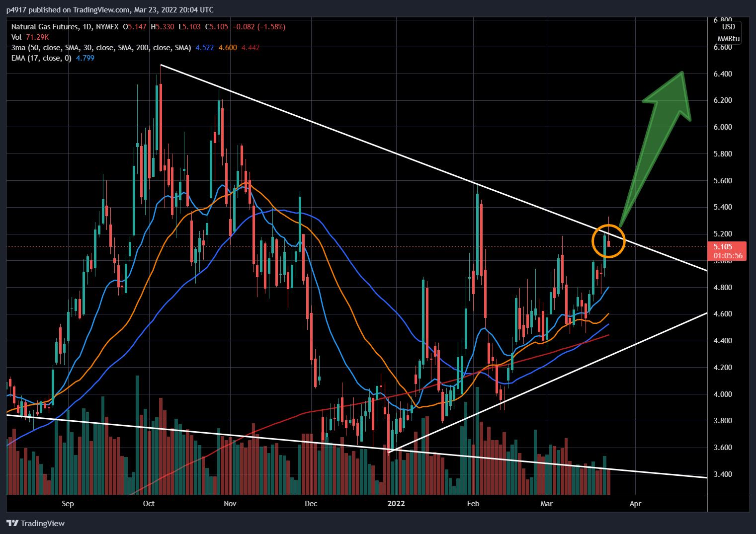756x534 pixels.
Task: Click the 4.800 price axis label
Action: tap(723, 288)
